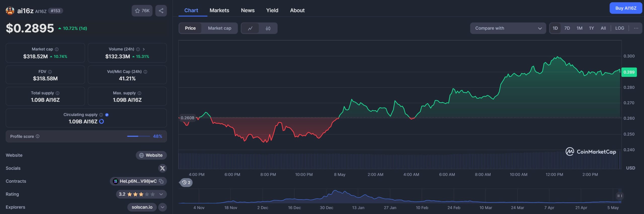
Task: Click the $132.33M volume value
Action: pos(117,57)
